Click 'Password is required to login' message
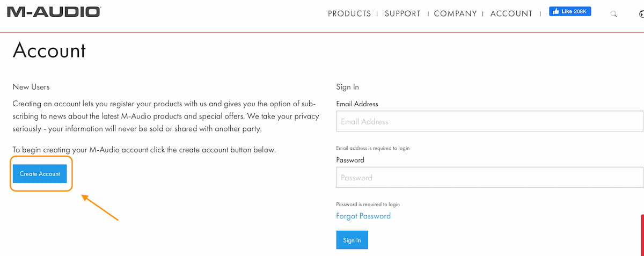644x256 pixels. click(368, 204)
